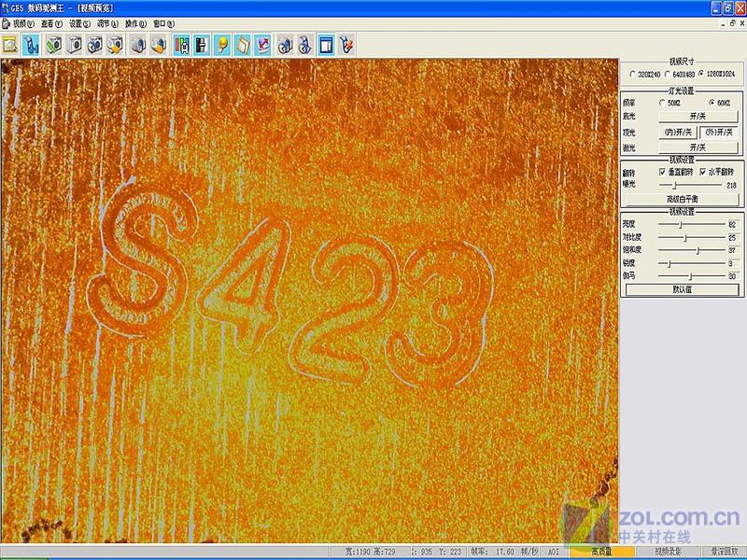Click the application icon left of 视频 menu
Screen dimensions: 747x560
[x=6, y=23]
